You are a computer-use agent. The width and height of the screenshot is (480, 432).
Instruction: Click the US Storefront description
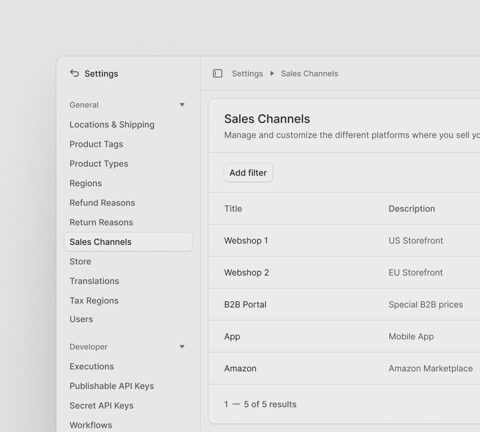point(416,241)
